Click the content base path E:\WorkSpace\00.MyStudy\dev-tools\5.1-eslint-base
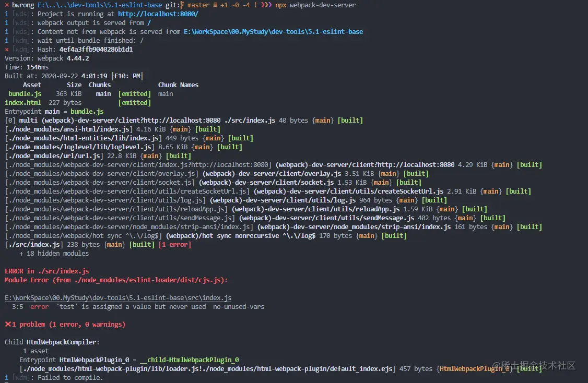Screen dimensions: 588x383 273,31
